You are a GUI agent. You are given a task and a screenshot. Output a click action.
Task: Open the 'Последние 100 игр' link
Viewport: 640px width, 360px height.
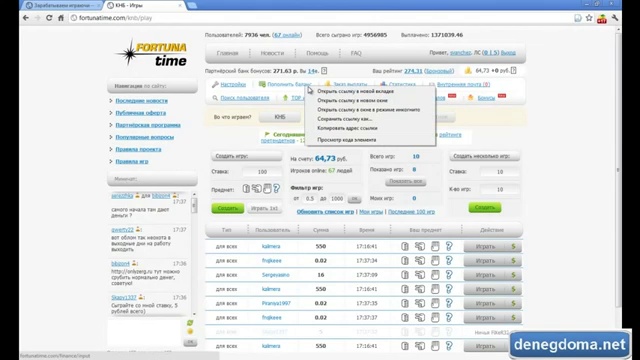coord(411,212)
